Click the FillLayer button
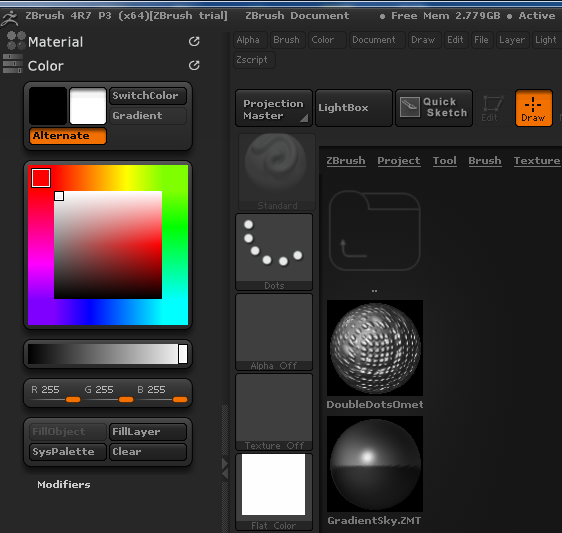Image resolution: width=562 pixels, height=533 pixels. tap(148, 432)
